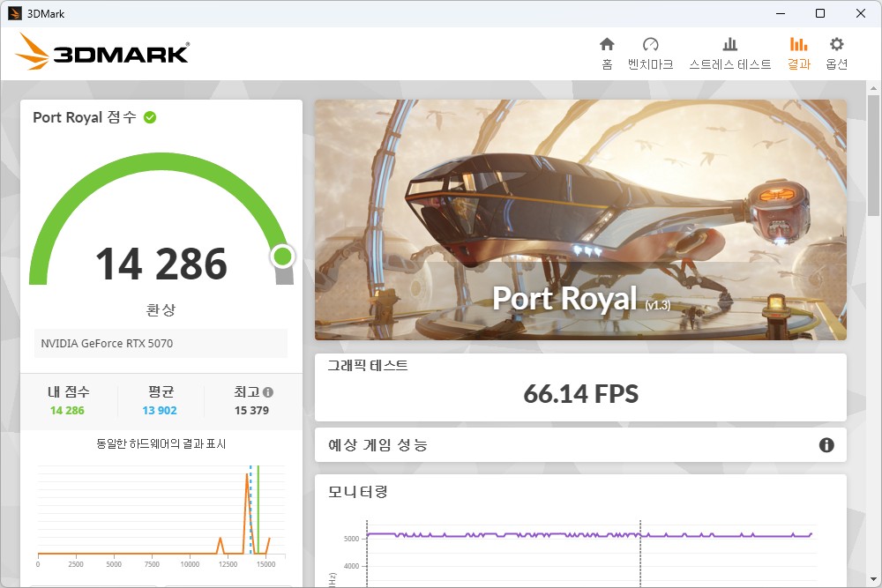Click the gauge indicator knob on score arc
Screen dimensions: 882x588
[282, 257]
